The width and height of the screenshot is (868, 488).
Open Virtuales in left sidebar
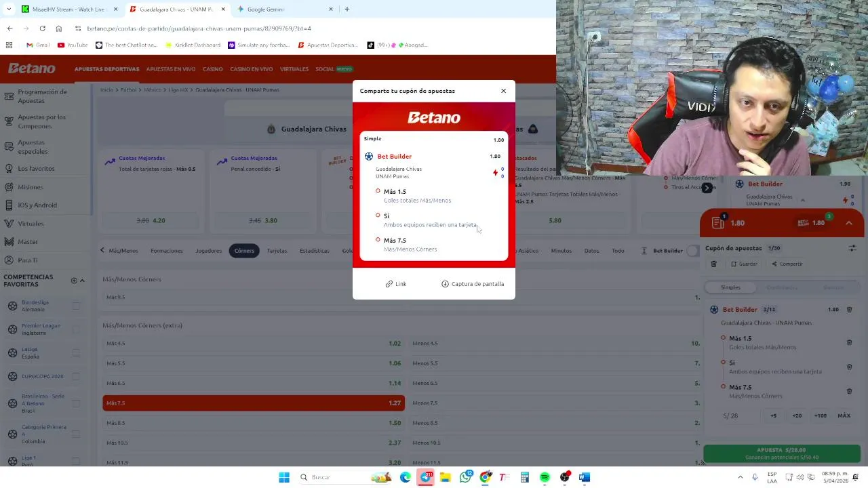coord(31,224)
